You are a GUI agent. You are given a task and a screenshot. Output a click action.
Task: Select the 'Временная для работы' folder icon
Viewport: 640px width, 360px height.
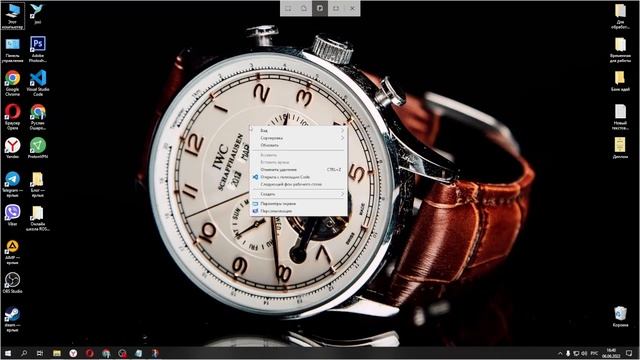[620, 50]
